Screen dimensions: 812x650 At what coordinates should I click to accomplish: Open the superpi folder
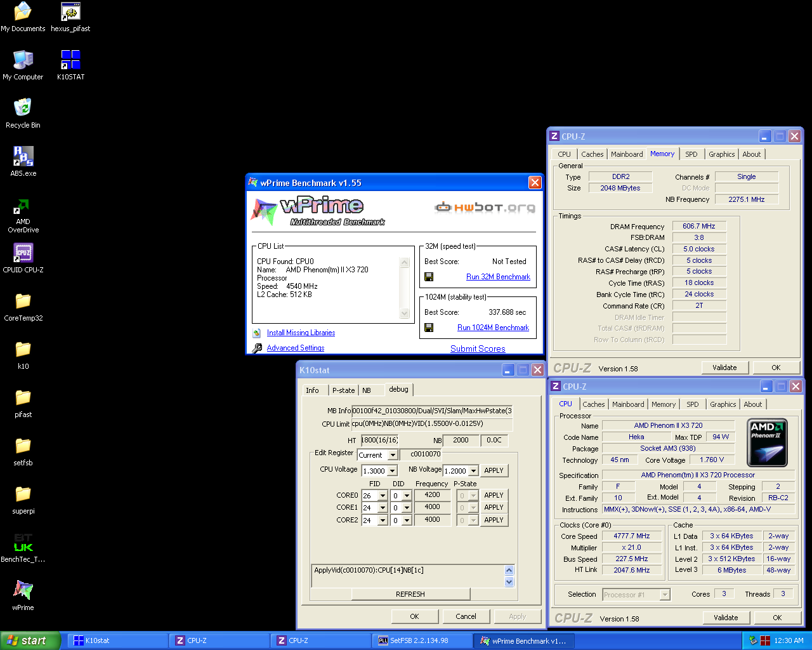(23, 500)
